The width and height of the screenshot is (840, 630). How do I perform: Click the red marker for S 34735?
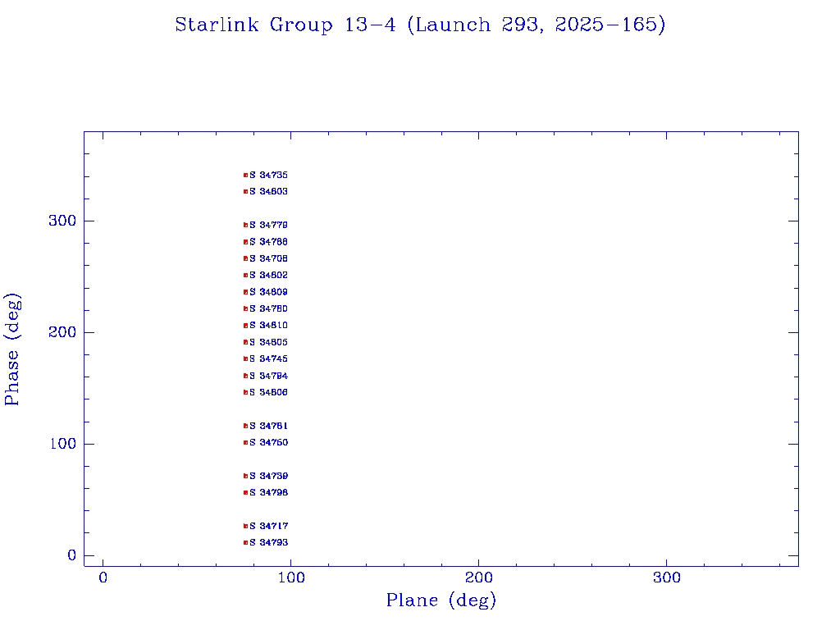245,175
